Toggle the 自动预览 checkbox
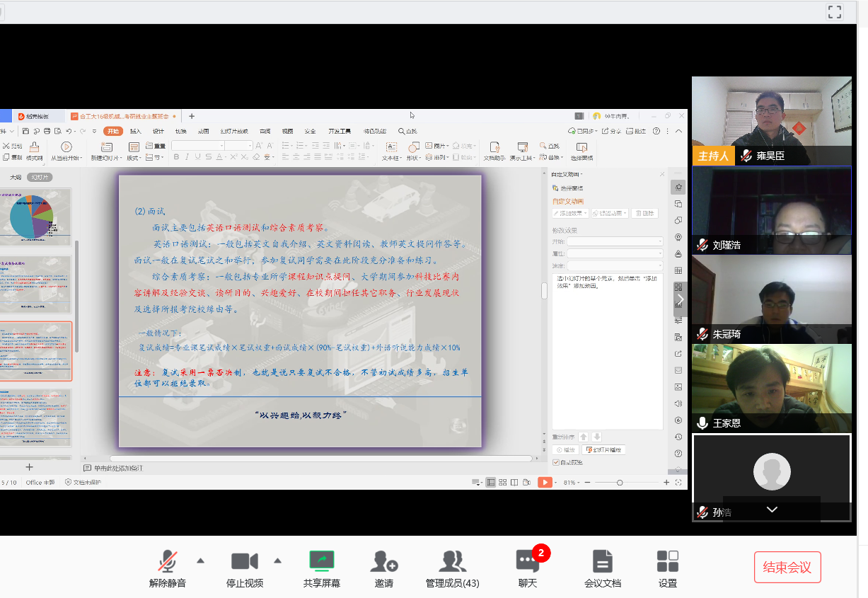The height and width of the screenshot is (598, 868). (x=555, y=462)
